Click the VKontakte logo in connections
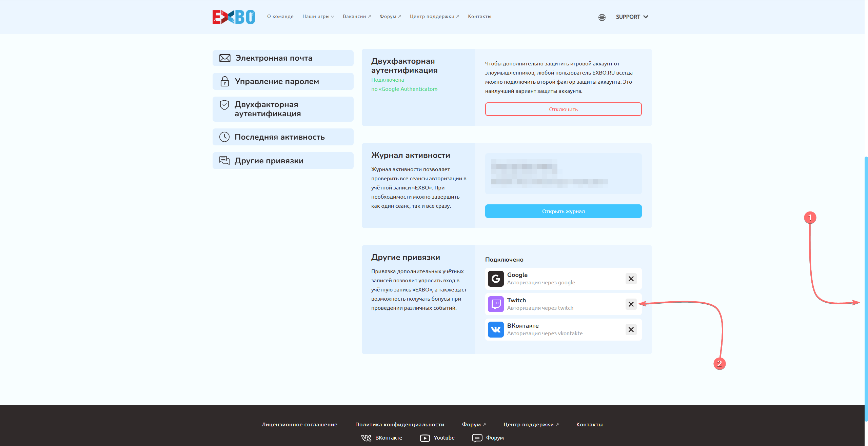 click(x=496, y=329)
